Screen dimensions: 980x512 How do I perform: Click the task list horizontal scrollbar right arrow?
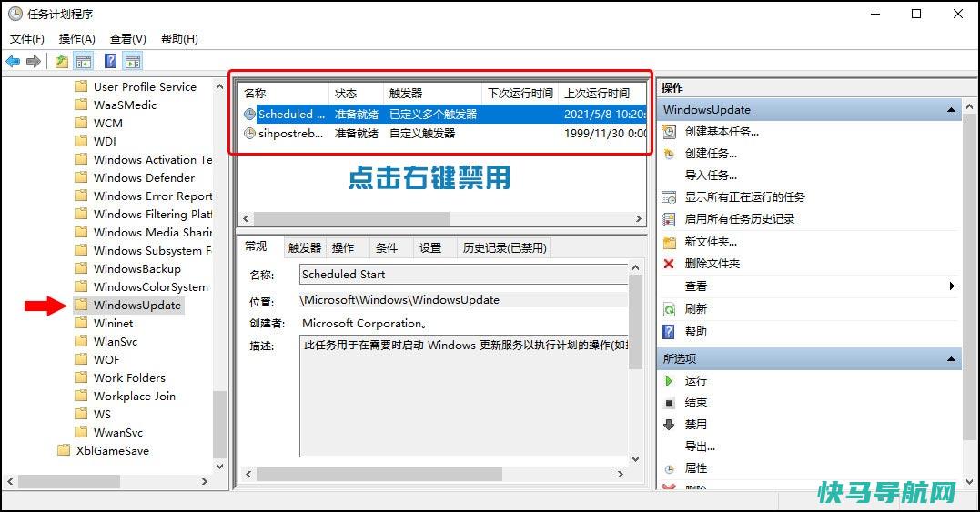[x=638, y=219]
